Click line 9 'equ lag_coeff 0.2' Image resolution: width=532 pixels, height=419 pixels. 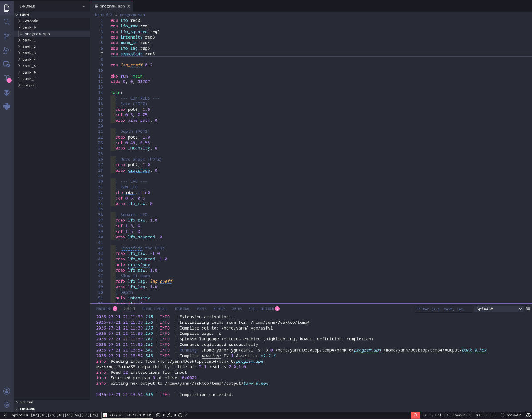[x=131, y=65]
